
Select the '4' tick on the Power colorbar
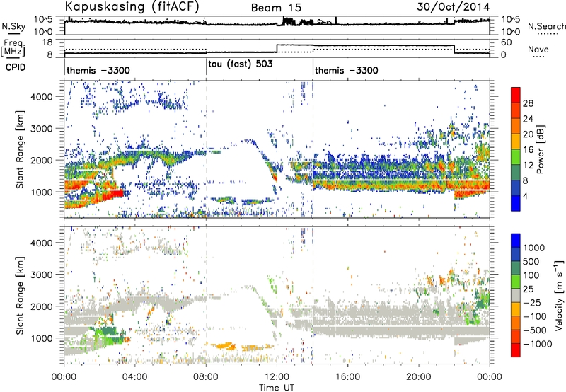[526, 196]
